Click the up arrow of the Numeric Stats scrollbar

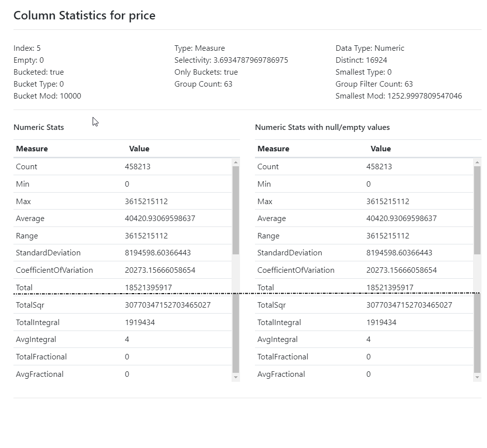[x=236, y=162]
